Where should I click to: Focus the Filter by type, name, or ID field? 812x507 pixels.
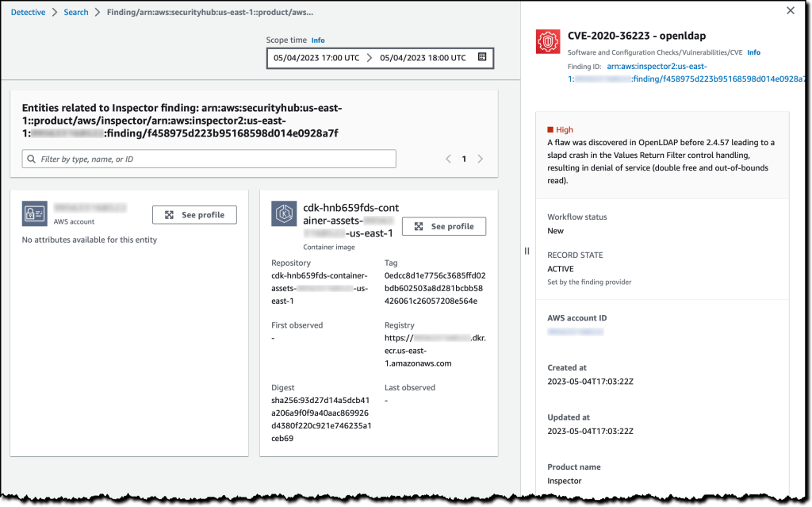click(209, 159)
